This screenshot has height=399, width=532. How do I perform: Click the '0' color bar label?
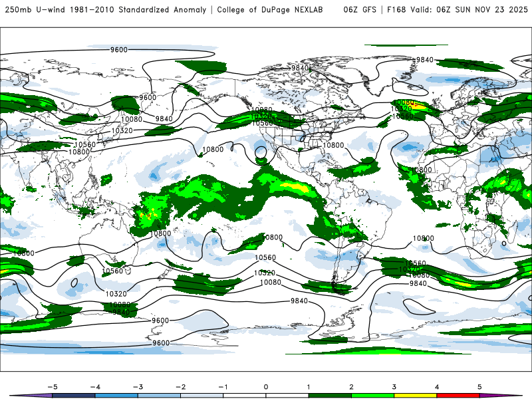pos(266,387)
